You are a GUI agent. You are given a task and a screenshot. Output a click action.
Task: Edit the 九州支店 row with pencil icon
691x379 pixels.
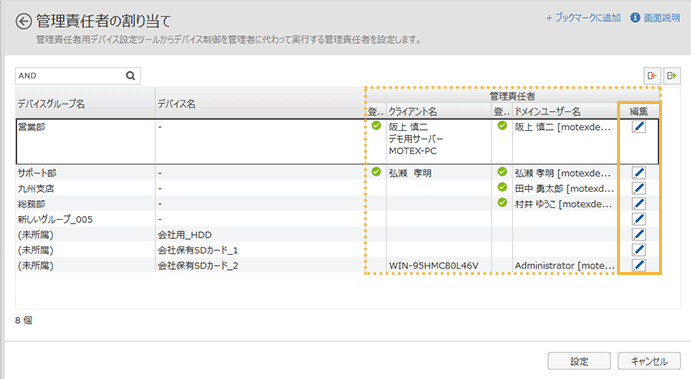[x=639, y=188]
